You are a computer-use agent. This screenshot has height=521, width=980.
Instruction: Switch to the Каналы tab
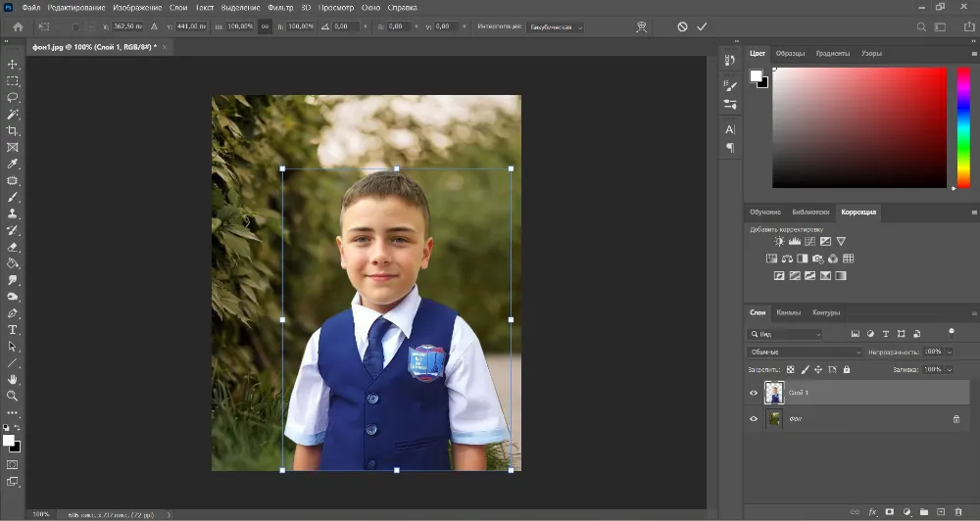tap(788, 313)
